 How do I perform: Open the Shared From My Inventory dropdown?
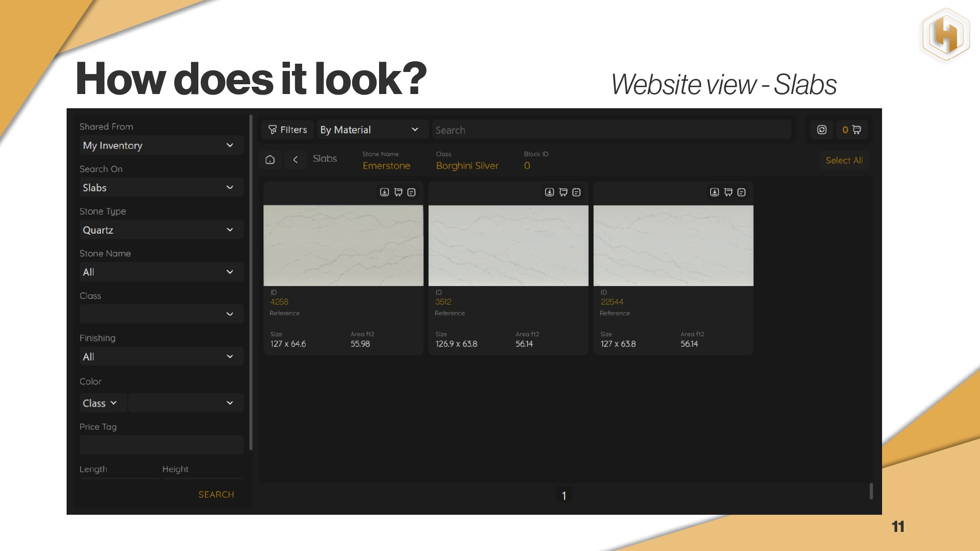tap(161, 145)
